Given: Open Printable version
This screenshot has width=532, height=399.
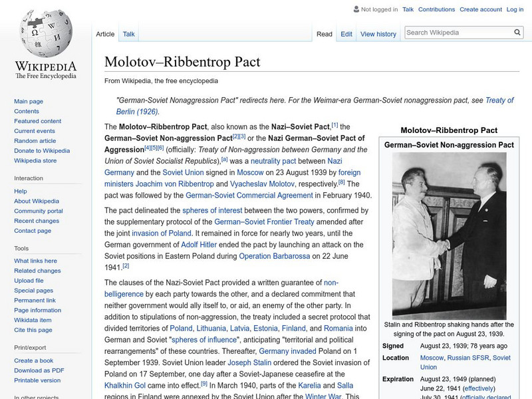Looking at the screenshot, I should [x=37, y=380].
